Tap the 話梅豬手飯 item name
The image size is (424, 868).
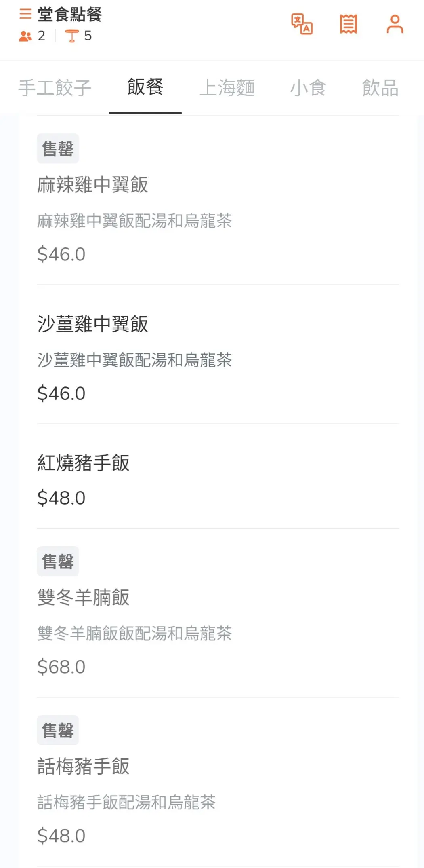[x=84, y=767]
